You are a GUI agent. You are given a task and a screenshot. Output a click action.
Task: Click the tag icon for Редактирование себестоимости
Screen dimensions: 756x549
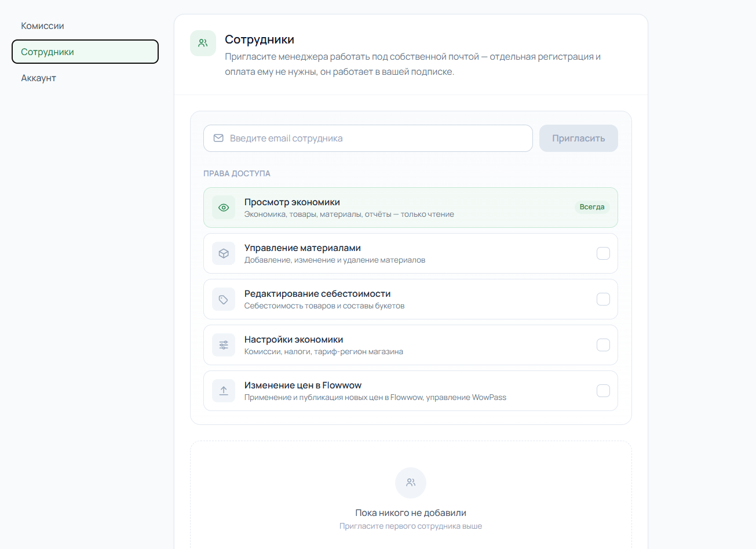click(x=224, y=299)
